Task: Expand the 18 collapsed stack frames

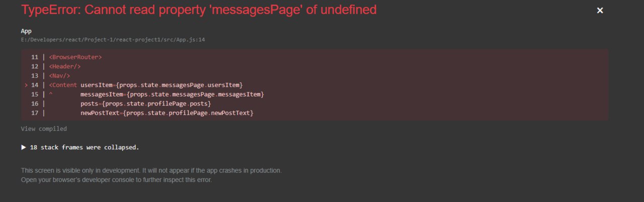Action: pos(84,148)
